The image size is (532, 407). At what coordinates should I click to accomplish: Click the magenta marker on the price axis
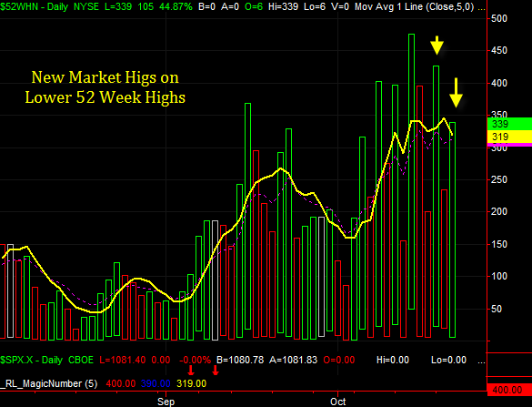[509, 145]
